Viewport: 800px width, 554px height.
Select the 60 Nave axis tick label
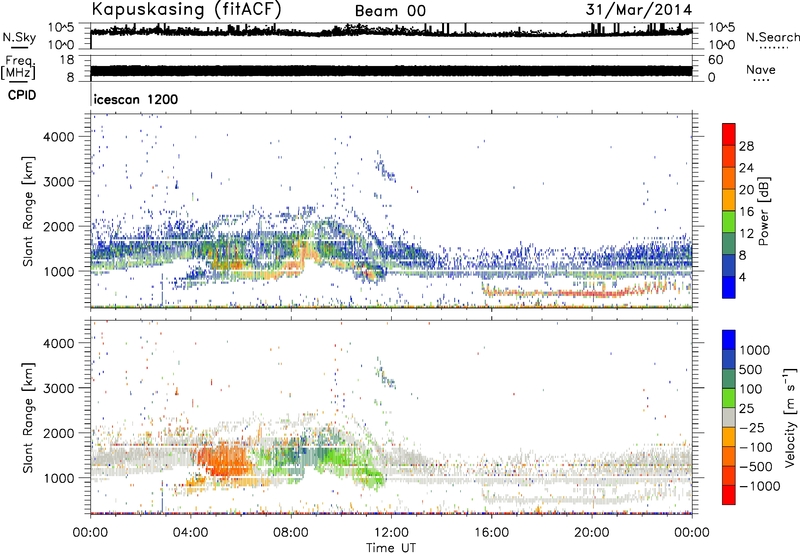[x=715, y=60]
